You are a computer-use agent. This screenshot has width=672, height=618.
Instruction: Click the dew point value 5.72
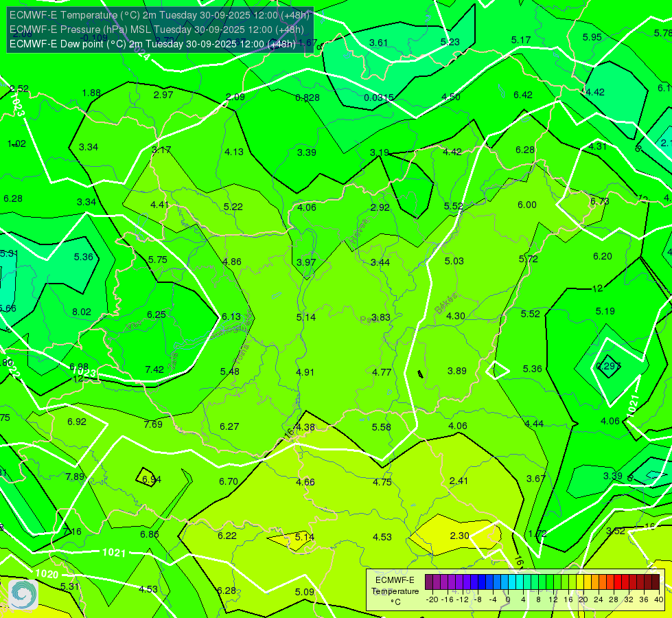click(528, 259)
